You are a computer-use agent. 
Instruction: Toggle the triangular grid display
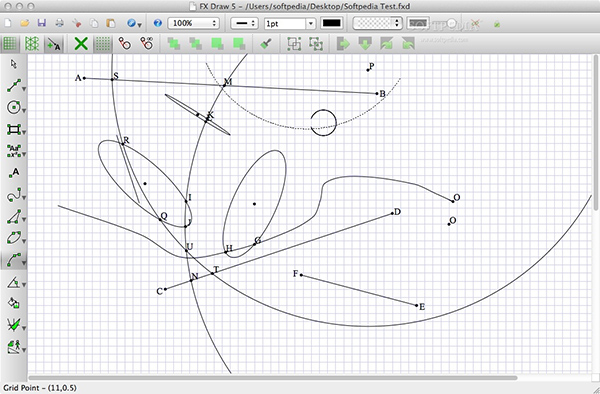(32, 44)
